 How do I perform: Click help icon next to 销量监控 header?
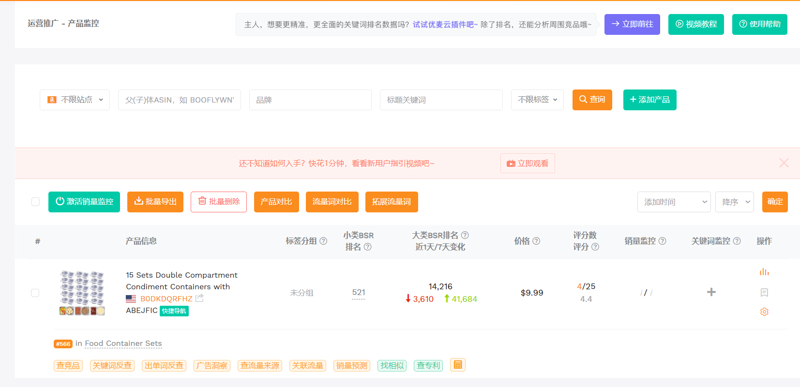(x=662, y=241)
